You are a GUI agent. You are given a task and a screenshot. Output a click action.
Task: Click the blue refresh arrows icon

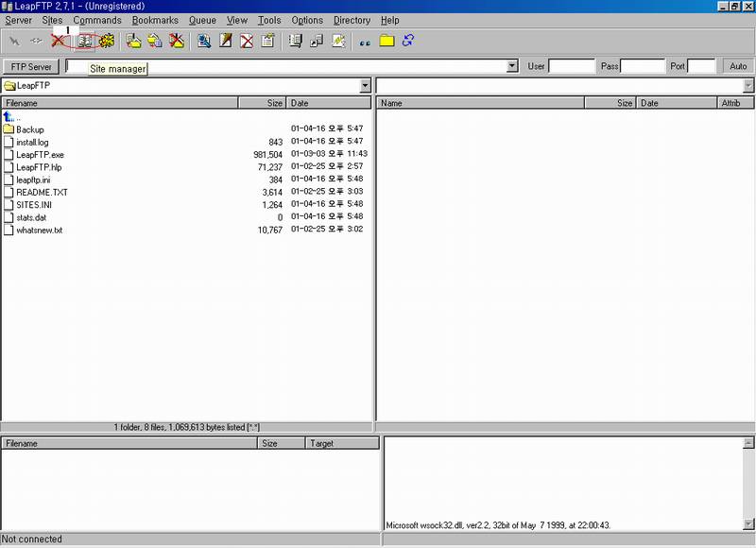pyautogui.click(x=408, y=41)
